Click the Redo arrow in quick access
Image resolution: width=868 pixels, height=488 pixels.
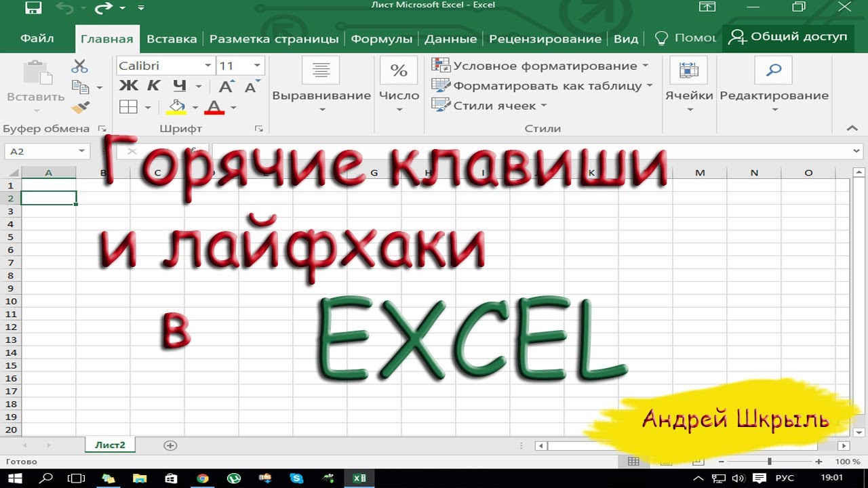click(104, 8)
